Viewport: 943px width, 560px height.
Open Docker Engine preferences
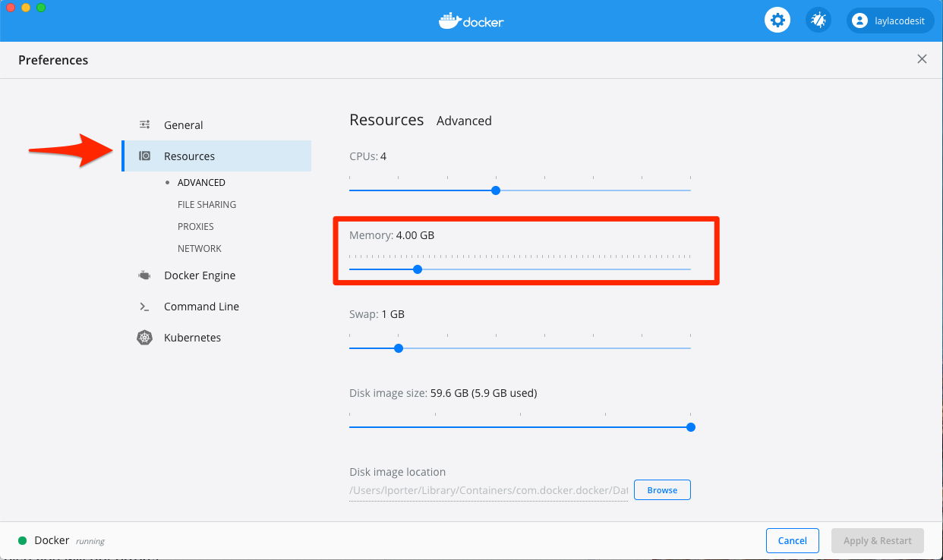pos(200,275)
